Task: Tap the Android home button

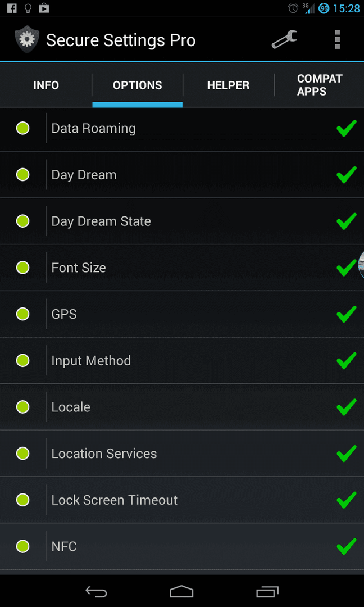Action: point(181,591)
